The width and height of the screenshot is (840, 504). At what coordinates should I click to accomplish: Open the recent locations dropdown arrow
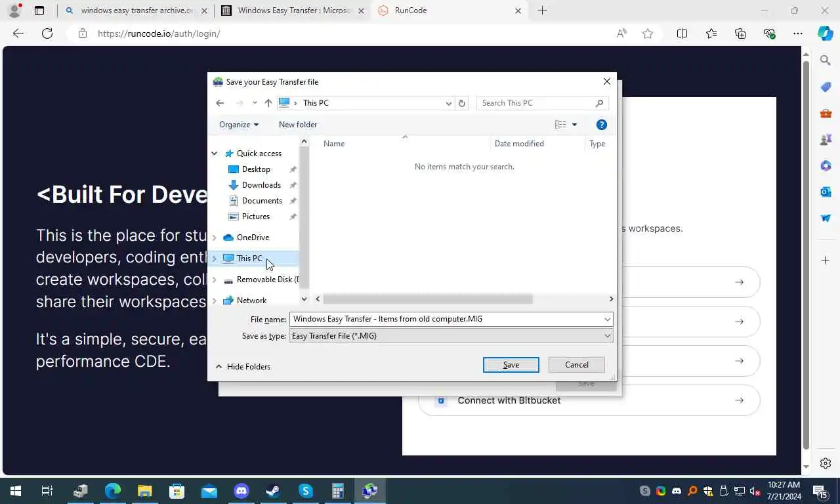[x=255, y=103]
